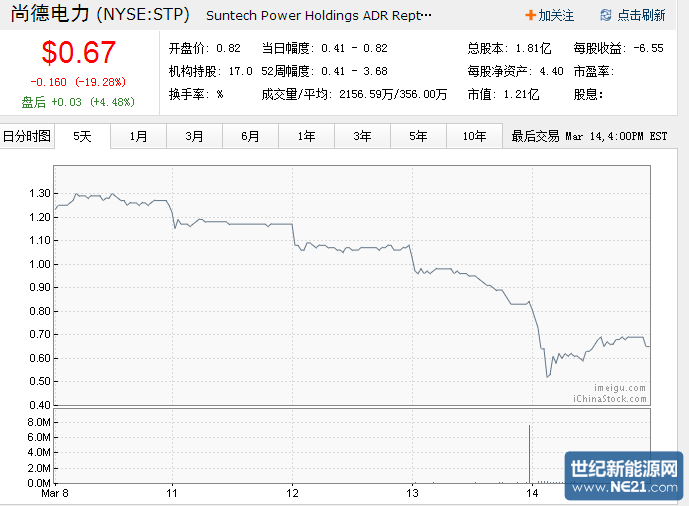Image resolution: width=689 pixels, height=506 pixels.
Task: Click the red $0.67 price
Action: 78,53
